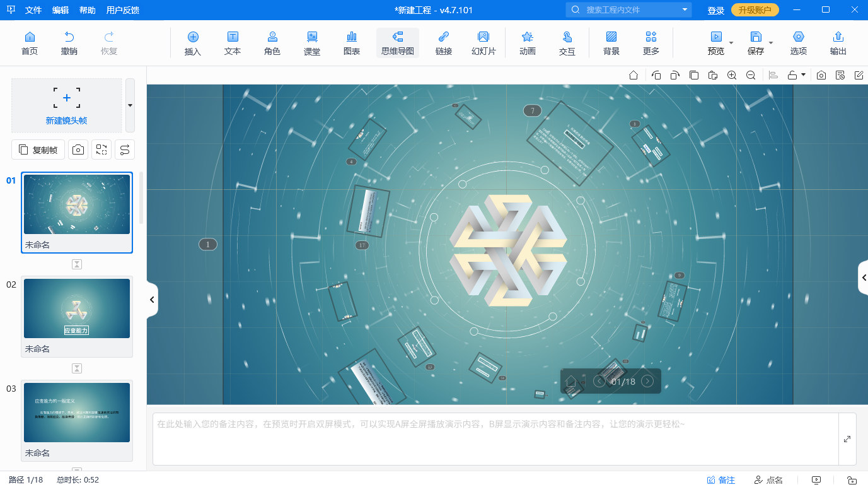Image resolution: width=868 pixels, height=487 pixels.
Task: Open the 交互 interaction tool
Action: pos(567,43)
